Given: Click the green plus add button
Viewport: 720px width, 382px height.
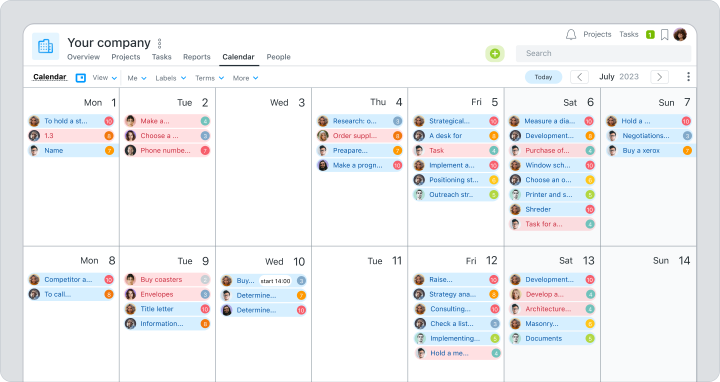Looking at the screenshot, I should [495, 54].
